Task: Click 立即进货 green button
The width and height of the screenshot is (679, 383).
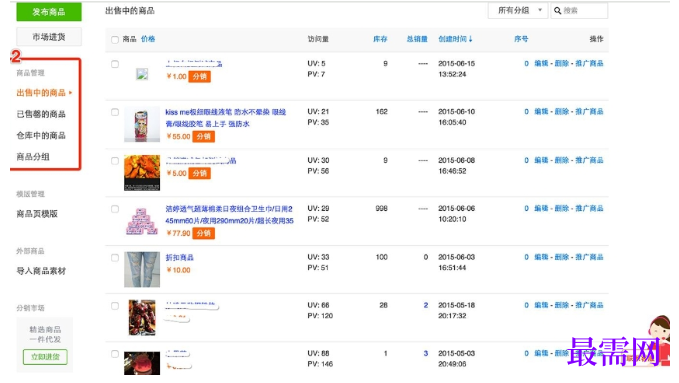Action: point(45,357)
